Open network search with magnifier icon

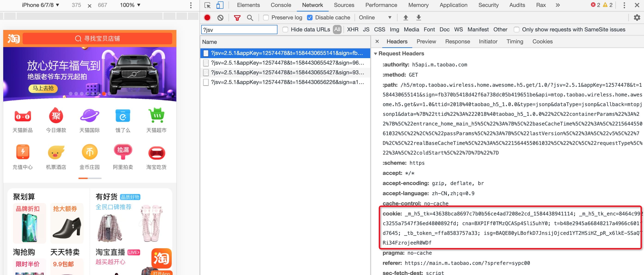coord(250,18)
